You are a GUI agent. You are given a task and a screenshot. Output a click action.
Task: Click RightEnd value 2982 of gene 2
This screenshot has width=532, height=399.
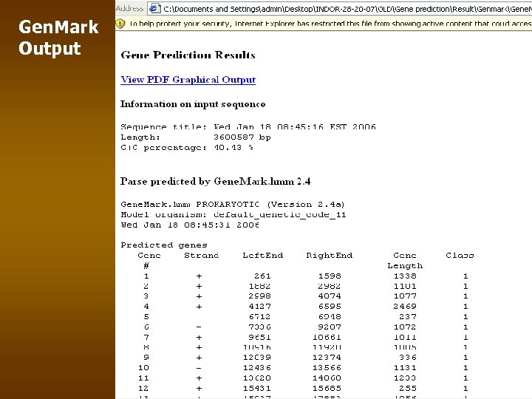(329, 287)
